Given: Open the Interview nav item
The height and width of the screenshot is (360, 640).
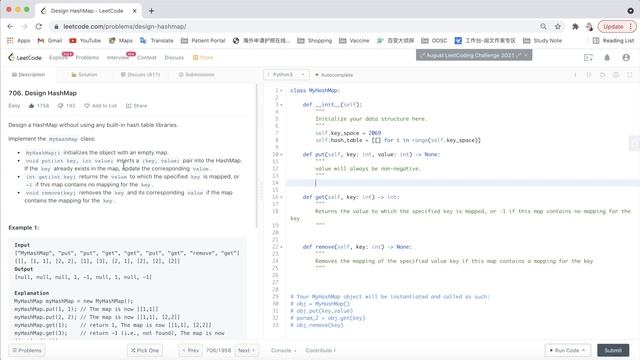Looking at the screenshot, I should coord(118,58).
